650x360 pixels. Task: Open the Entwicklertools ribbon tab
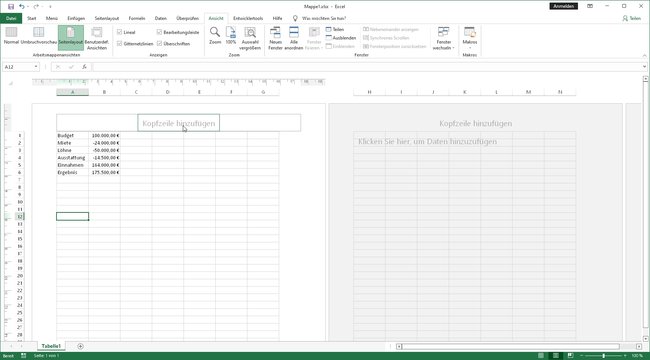248,18
